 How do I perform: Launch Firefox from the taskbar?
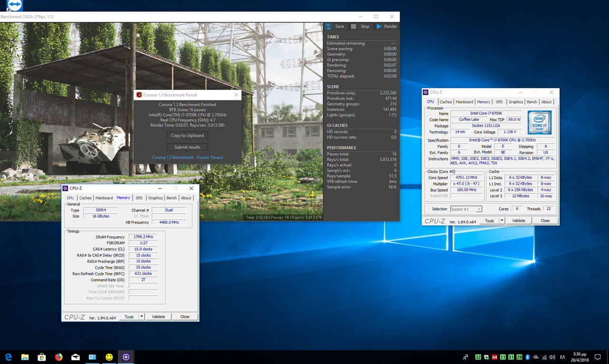(x=59, y=357)
